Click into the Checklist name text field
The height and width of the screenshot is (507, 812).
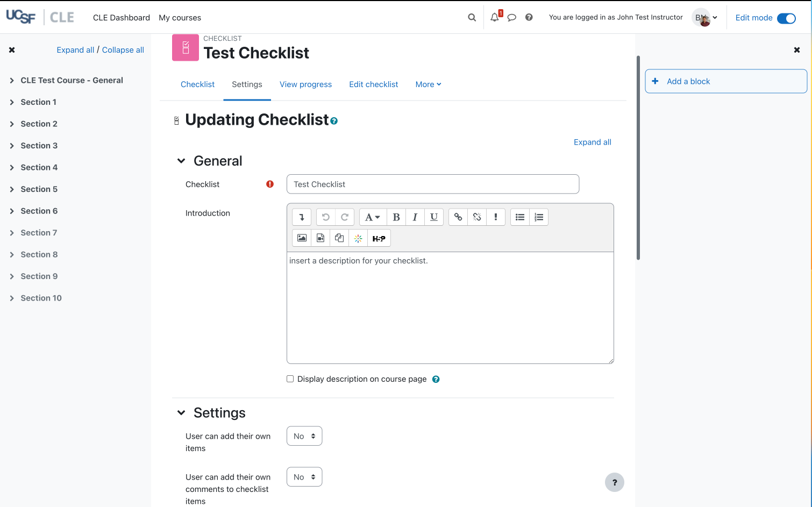point(433,184)
